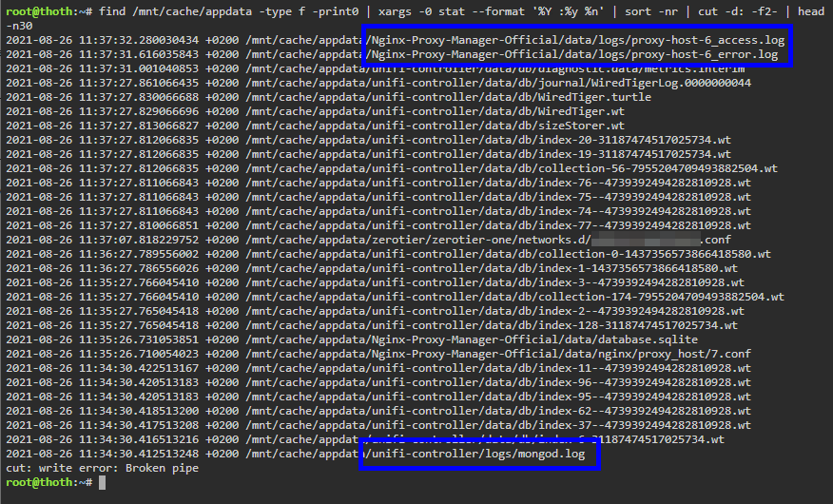Image resolution: width=833 pixels, height=504 pixels.
Task: Select the index-95 .wt file path
Action: (498, 397)
